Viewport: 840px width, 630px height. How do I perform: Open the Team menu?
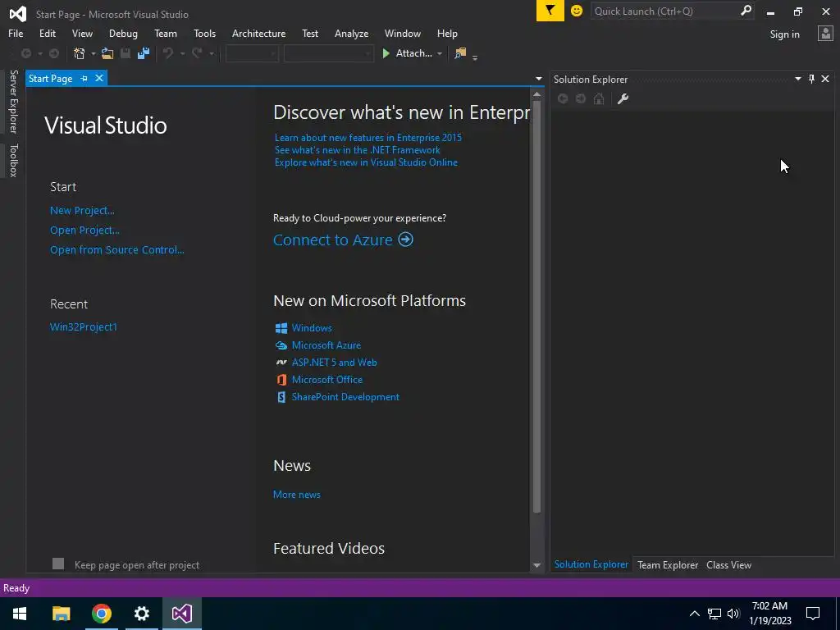click(166, 33)
